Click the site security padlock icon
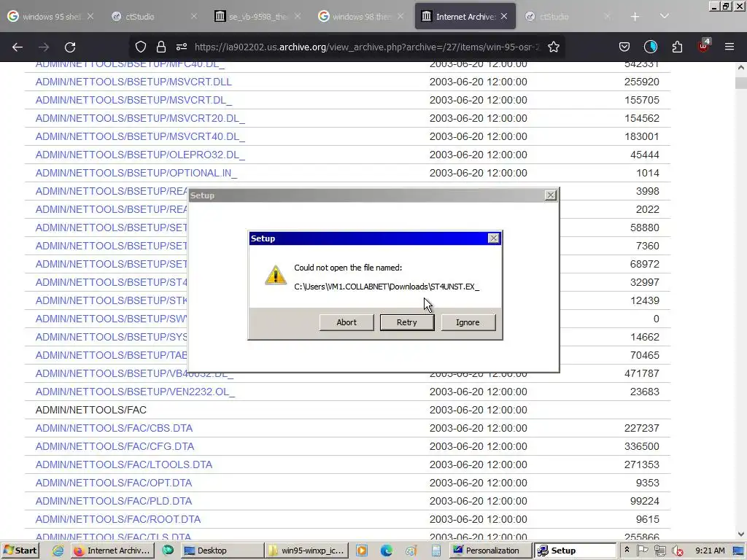This screenshot has height=560, width=747. (x=161, y=47)
